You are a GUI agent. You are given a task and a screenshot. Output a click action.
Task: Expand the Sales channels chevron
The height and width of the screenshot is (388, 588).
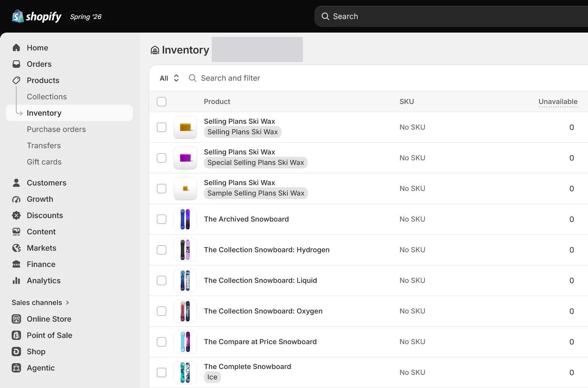point(67,303)
